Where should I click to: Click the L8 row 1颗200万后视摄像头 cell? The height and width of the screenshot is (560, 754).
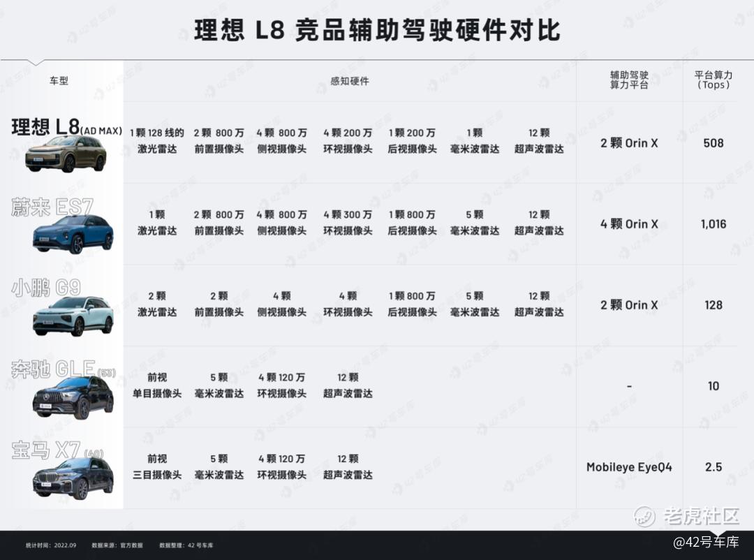(x=412, y=140)
